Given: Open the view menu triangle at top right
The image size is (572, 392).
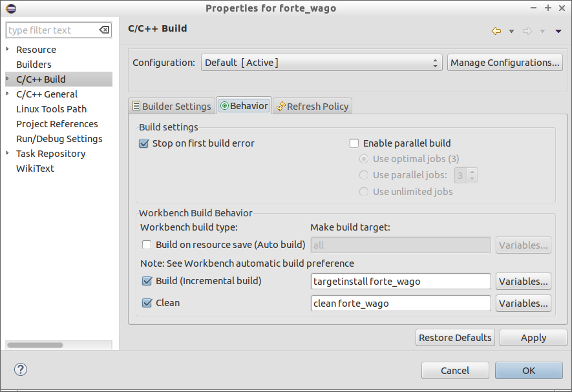Looking at the screenshot, I should click(560, 30).
